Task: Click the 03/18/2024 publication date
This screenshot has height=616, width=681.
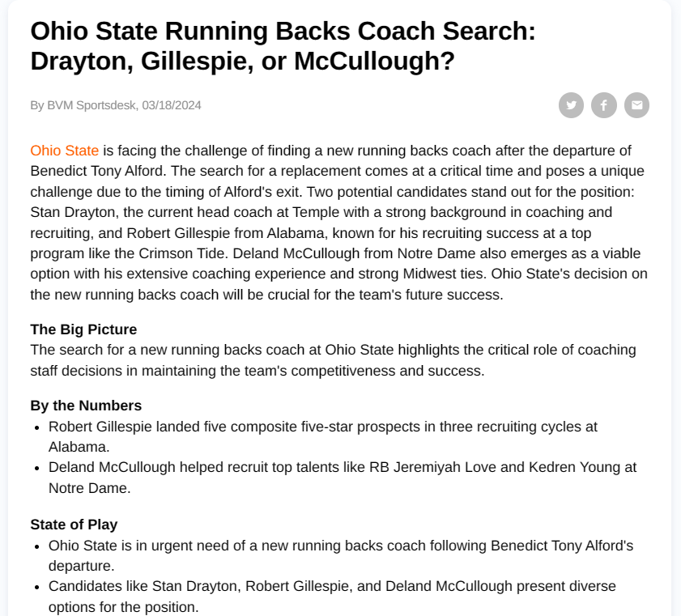Action: [x=172, y=105]
